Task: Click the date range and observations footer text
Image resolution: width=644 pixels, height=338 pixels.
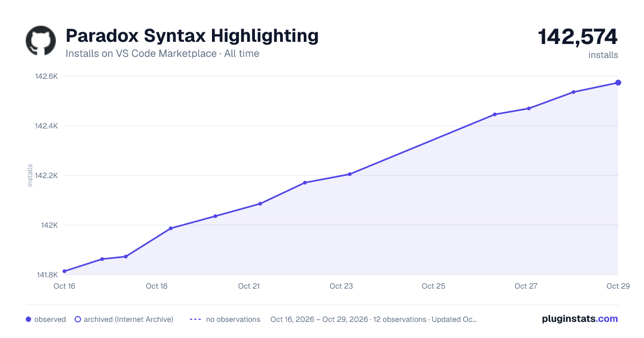Action: click(x=374, y=319)
